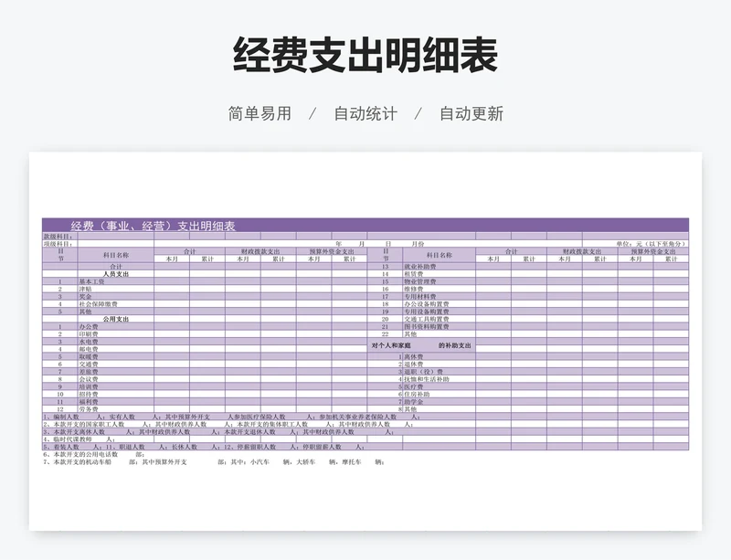Click 其他 in row numbered 22
The width and height of the screenshot is (731, 560).
coord(410,334)
